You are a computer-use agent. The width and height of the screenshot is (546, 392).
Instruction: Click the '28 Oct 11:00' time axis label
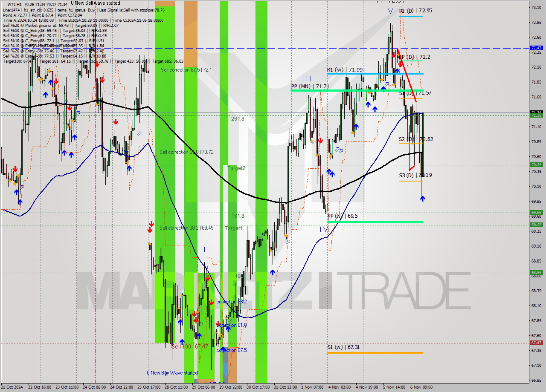point(176,387)
